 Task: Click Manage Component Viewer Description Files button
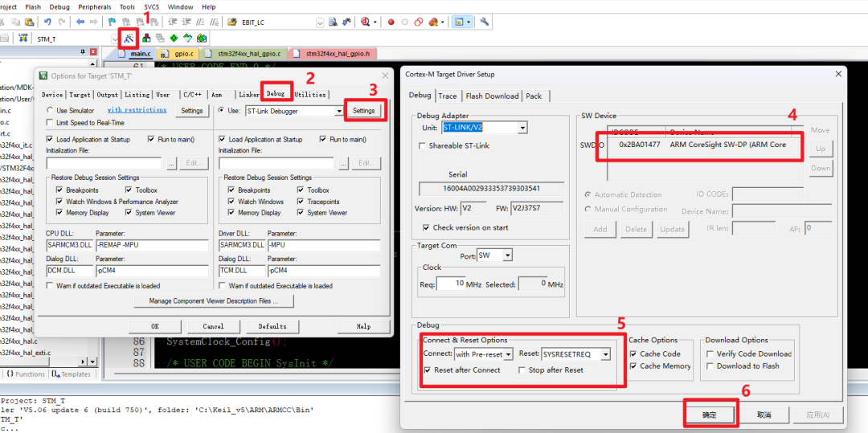[x=213, y=301]
